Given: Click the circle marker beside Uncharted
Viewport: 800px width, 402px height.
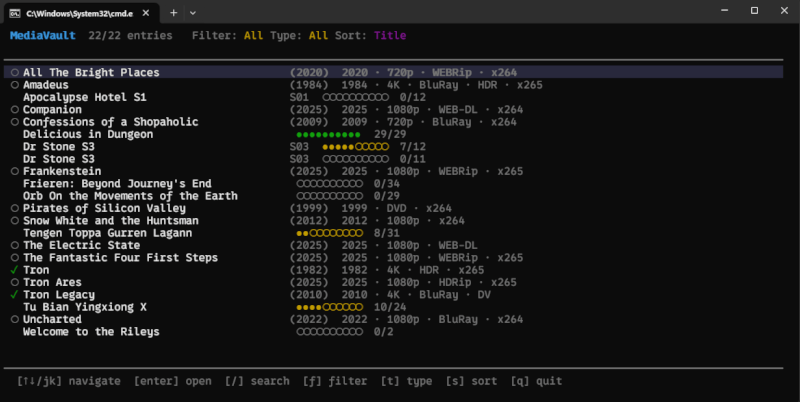Looking at the screenshot, I should pyautogui.click(x=14, y=319).
